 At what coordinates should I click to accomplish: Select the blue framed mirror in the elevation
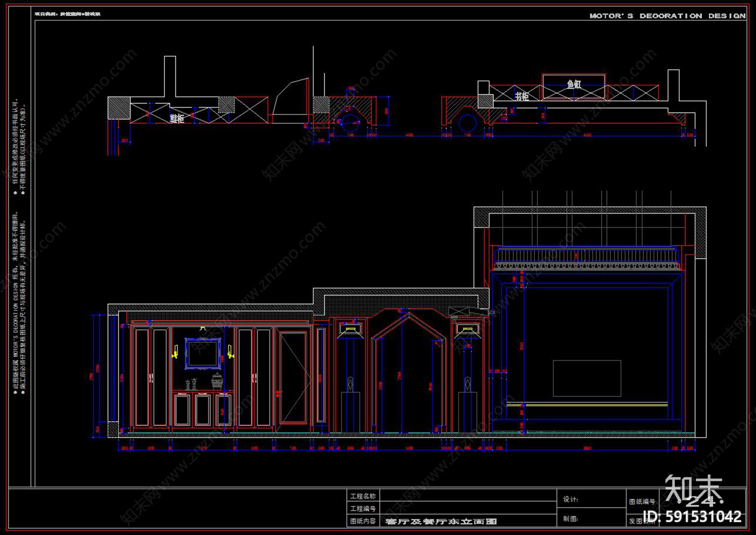(203, 353)
